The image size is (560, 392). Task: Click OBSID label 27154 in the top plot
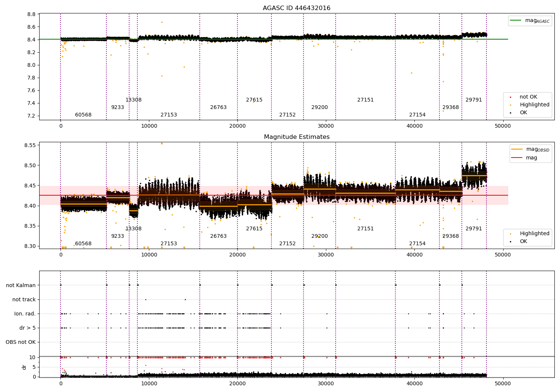[x=417, y=115]
